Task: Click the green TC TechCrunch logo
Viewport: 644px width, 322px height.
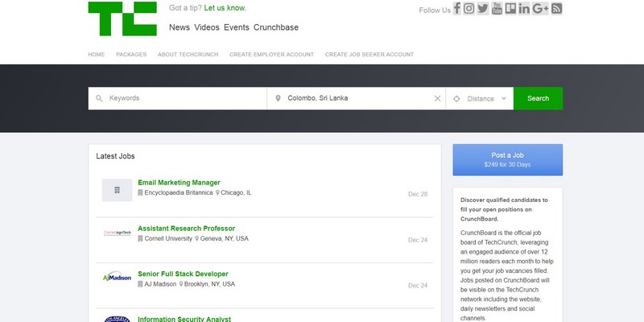Action: click(x=122, y=19)
